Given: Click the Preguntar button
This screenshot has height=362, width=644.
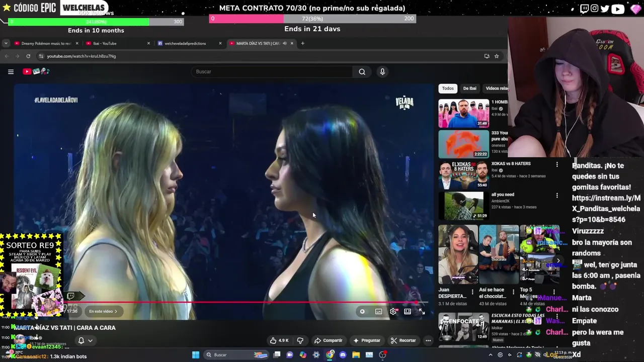Looking at the screenshot, I should pyautogui.click(x=367, y=340).
